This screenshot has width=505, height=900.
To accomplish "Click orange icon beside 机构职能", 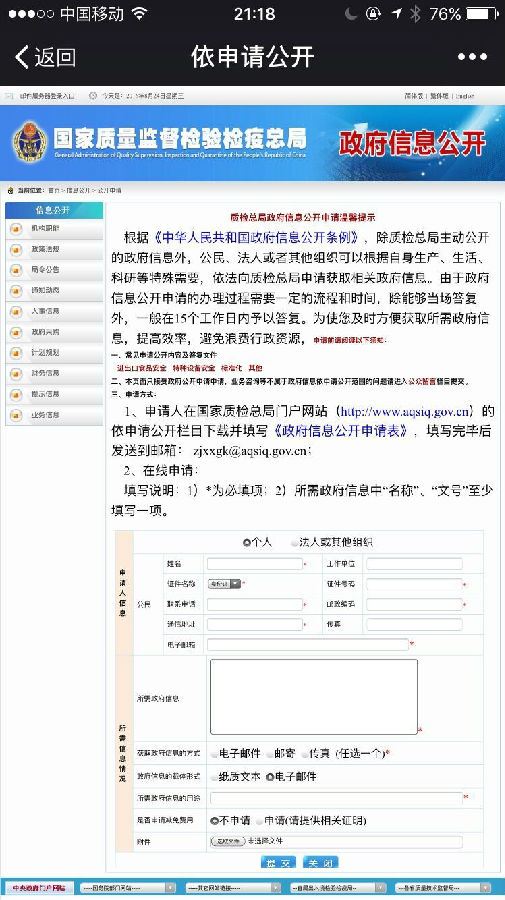I will click(16, 229).
